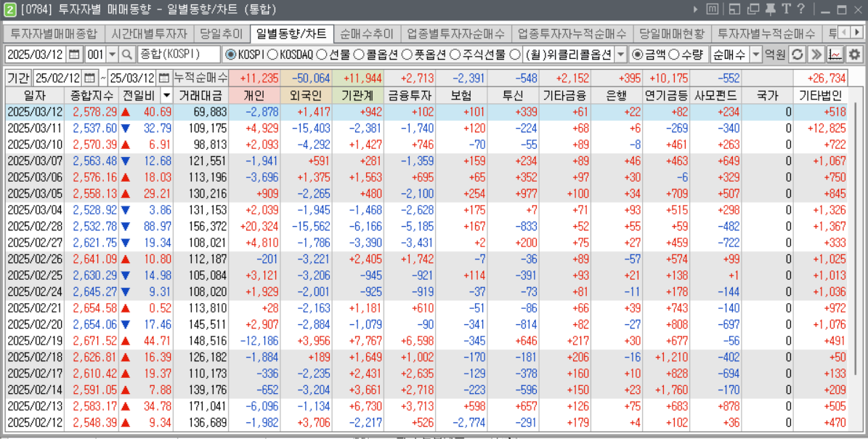Choose the 수량 radio option
Screen dimensions: 868x439
click(x=673, y=55)
